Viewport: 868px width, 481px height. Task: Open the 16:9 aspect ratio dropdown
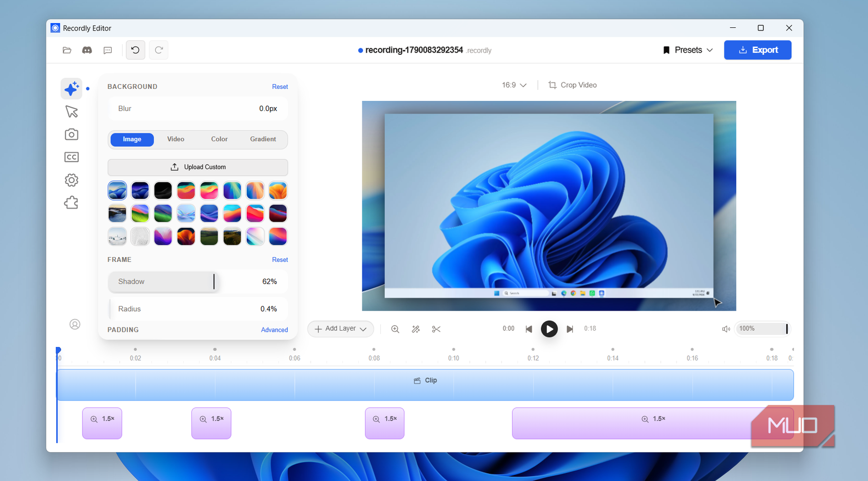[x=514, y=85]
